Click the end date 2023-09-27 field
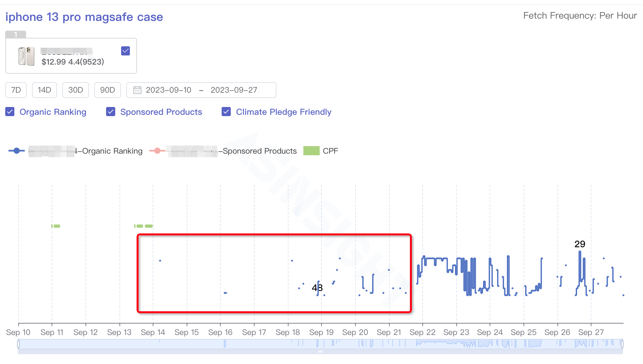Viewport: 643px width, 364px height. click(234, 90)
